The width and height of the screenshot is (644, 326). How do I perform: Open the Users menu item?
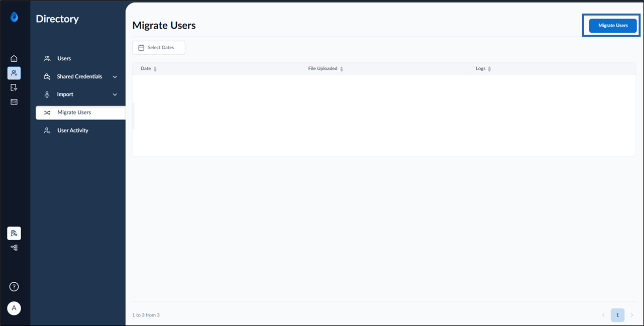pyautogui.click(x=80, y=59)
